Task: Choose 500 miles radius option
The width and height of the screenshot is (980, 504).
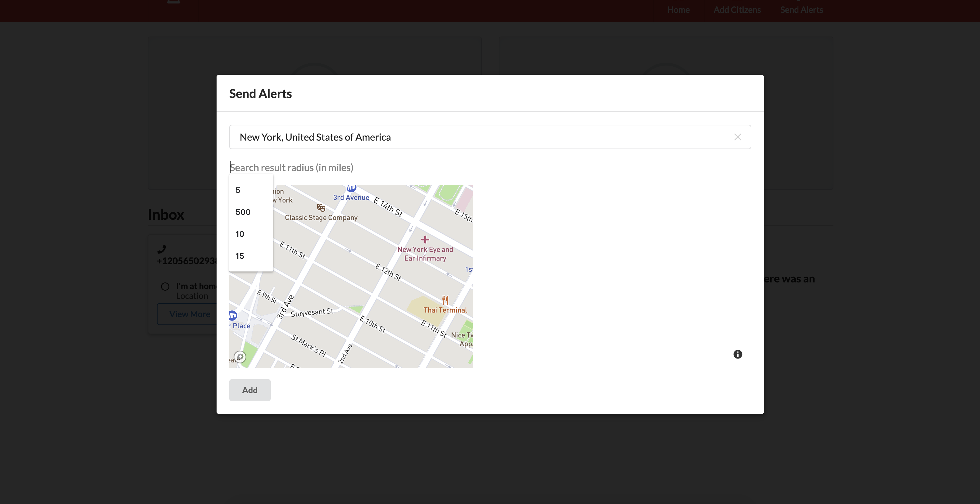Action: (243, 212)
